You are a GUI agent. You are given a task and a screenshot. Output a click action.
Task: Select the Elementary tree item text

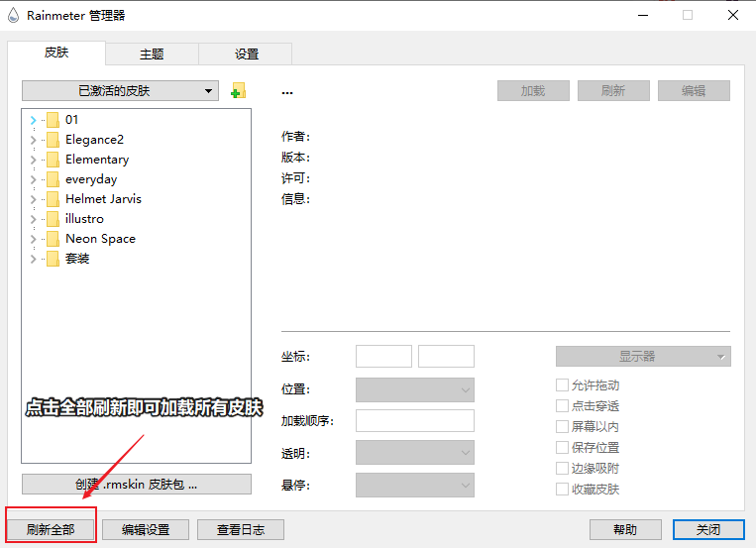[97, 160]
